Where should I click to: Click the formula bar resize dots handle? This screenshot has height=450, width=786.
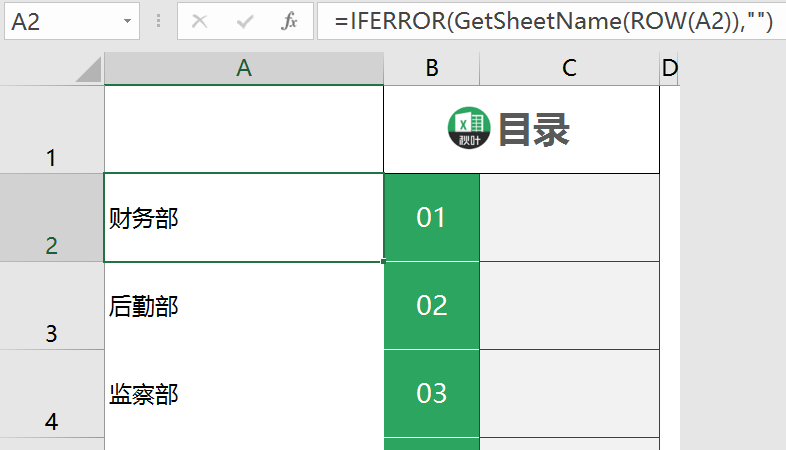coord(158,21)
